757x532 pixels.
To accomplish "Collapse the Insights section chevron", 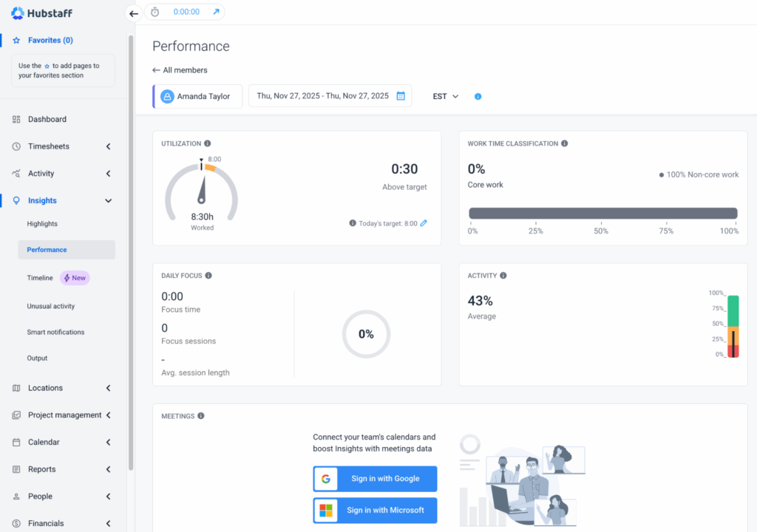I will tap(108, 200).
